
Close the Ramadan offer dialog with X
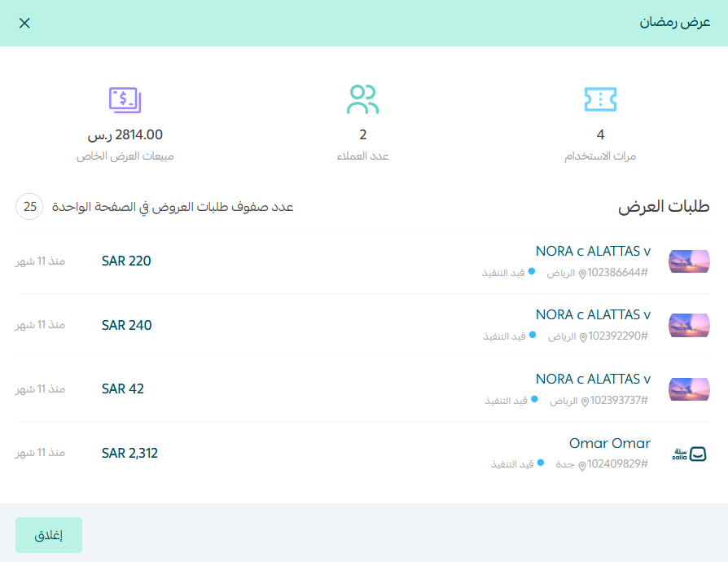pyautogui.click(x=24, y=23)
